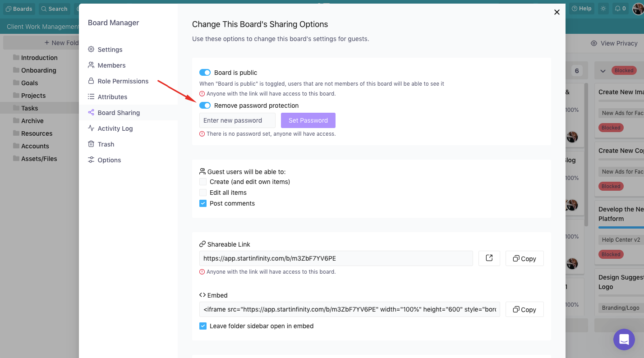Open the Help menu
This screenshot has width=644, height=358.
click(x=582, y=9)
